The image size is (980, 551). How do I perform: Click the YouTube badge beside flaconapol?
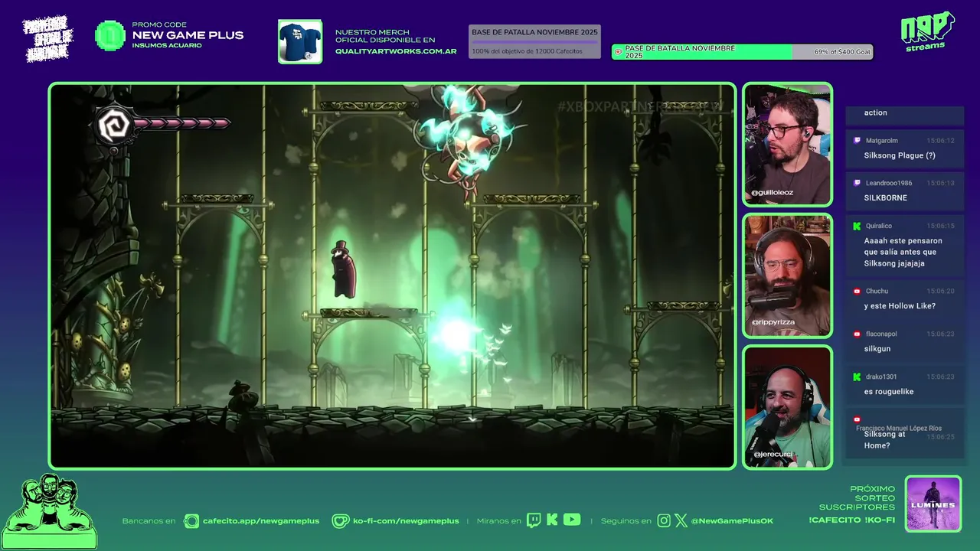tap(856, 334)
